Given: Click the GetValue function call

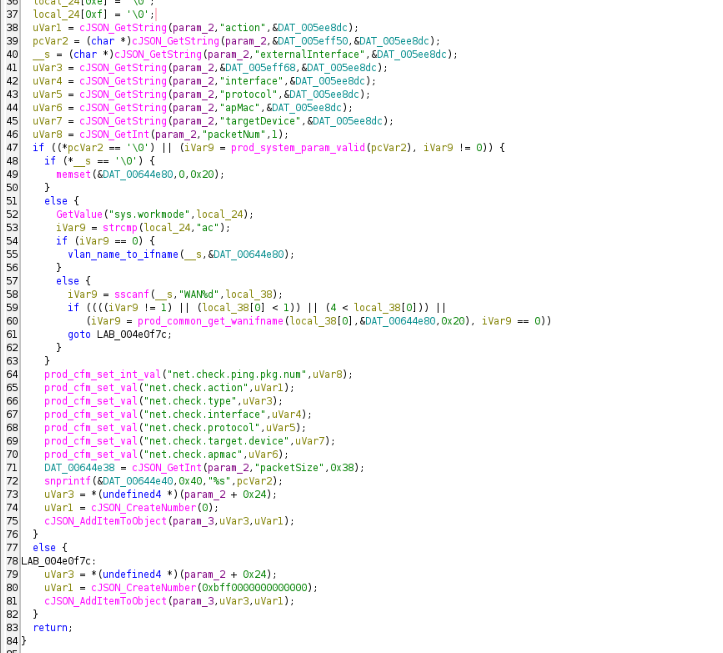Looking at the screenshot, I should [79, 214].
